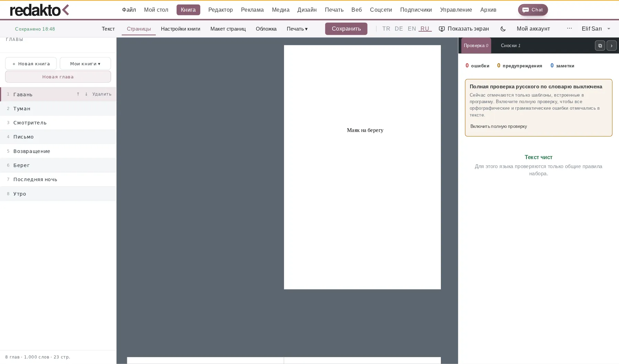Select chapter Последняя ночь
619x364 pixels.
point(58,179)
